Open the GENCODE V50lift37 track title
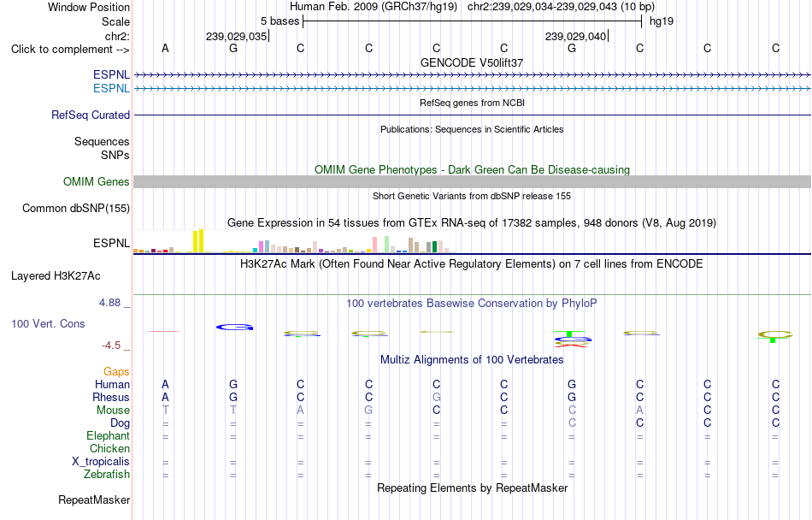Viewport: 812px width, 520px height. click(472, 62)
